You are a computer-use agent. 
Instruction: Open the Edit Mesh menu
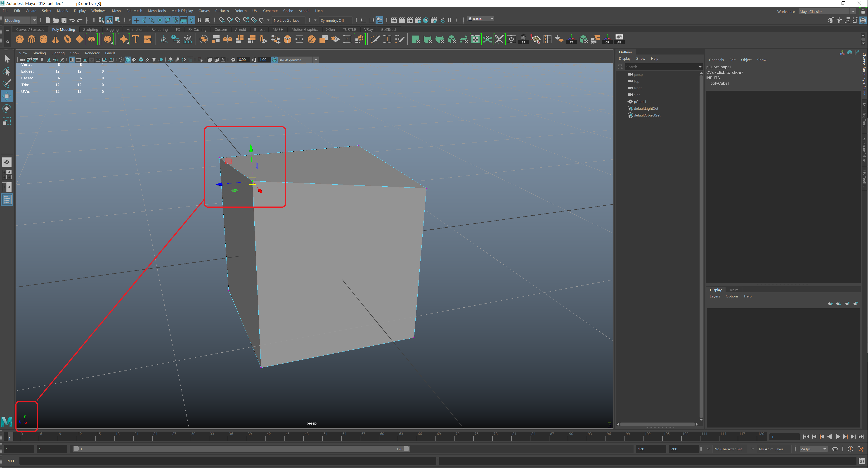(134, 11)
